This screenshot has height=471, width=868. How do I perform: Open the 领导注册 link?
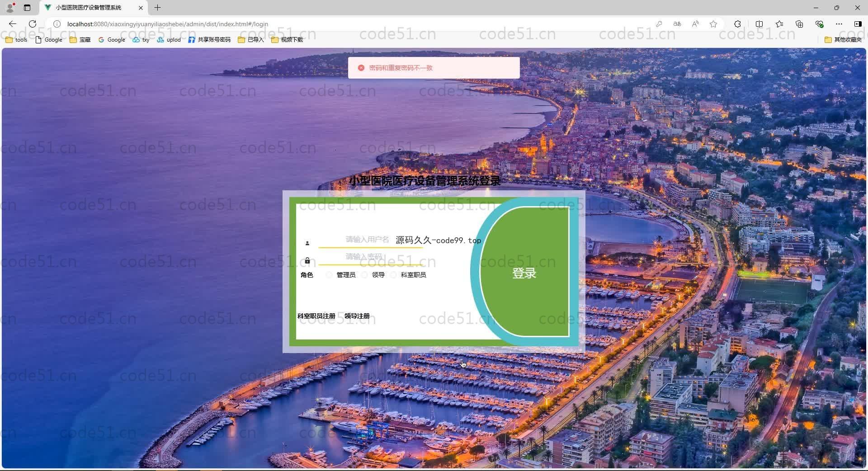click(357, 316)
